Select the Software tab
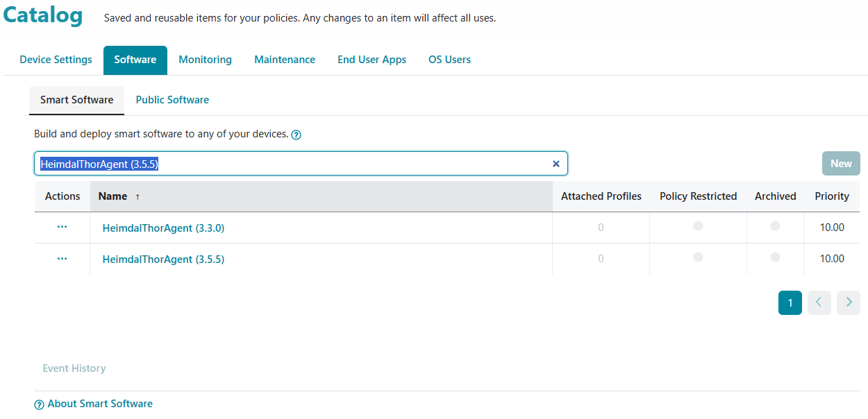This screenshot has height=419, width=868. click(135, 60)
